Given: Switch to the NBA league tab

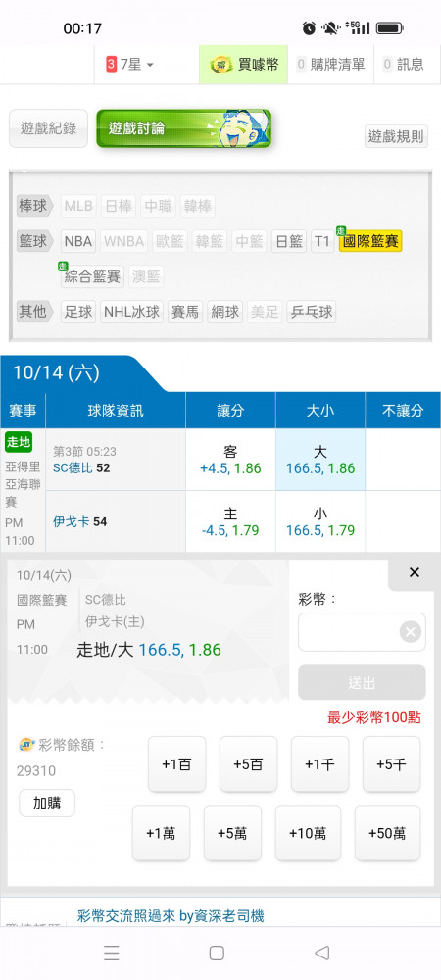Looking at the screenshot, I should pyautogui.click(x=78, y=241).
